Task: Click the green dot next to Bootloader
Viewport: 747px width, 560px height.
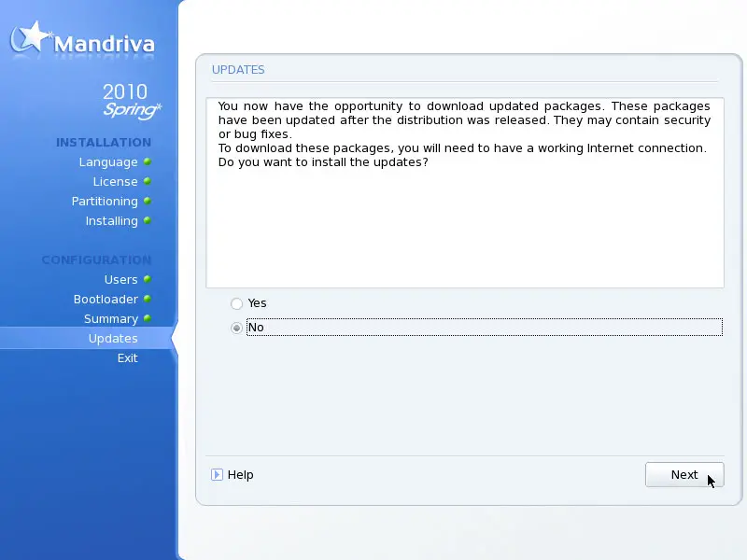Action: [x=148, y=299]
